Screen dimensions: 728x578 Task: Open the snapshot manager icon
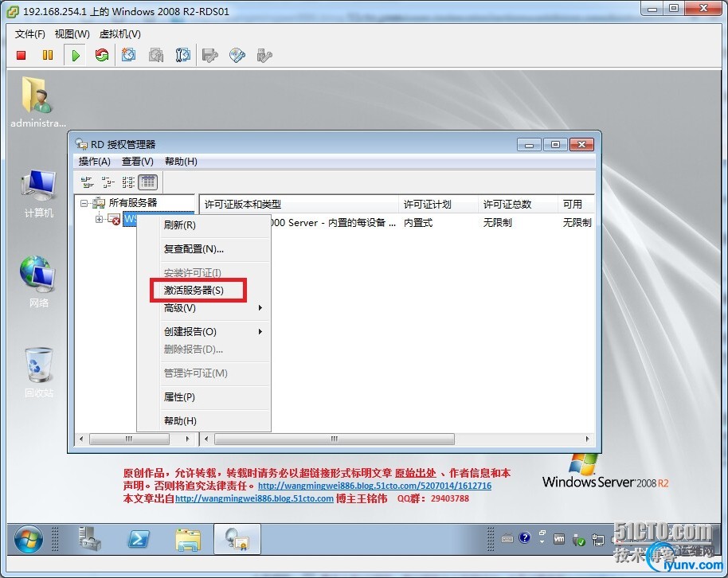point(183,55)
